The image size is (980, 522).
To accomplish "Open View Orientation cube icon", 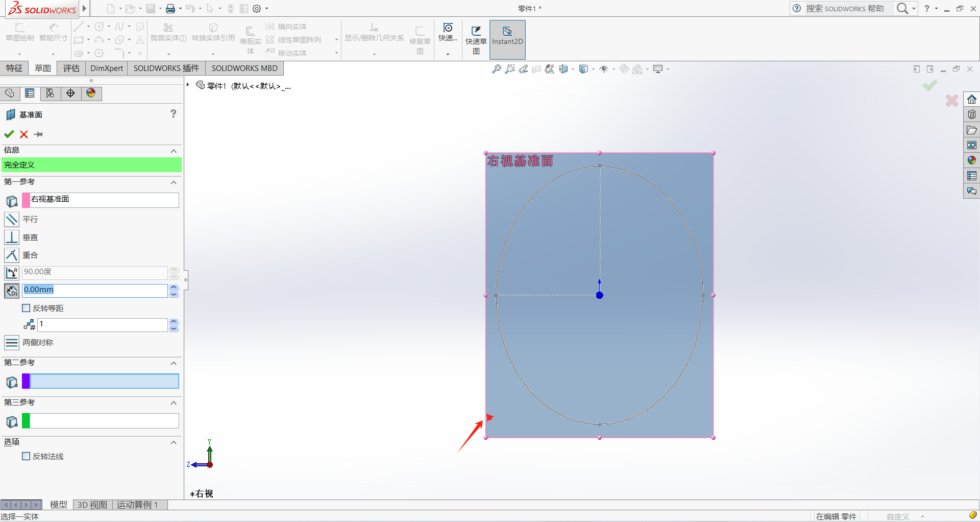I will [x=563, y=69].
